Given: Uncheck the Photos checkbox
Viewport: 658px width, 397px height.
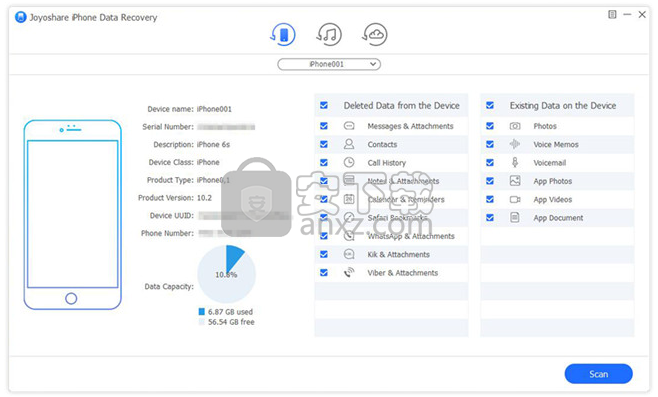Looking at the screenshot, I should [490, 126].
